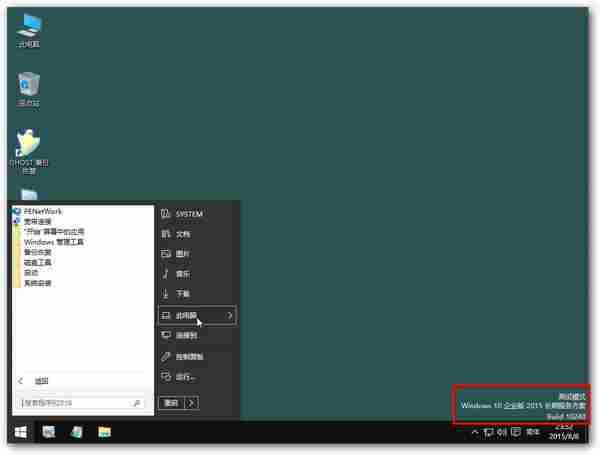This screenshot has width=600, height=455.
Task: Open 控制面板 from the Start menu
Action: coord(189,356)
